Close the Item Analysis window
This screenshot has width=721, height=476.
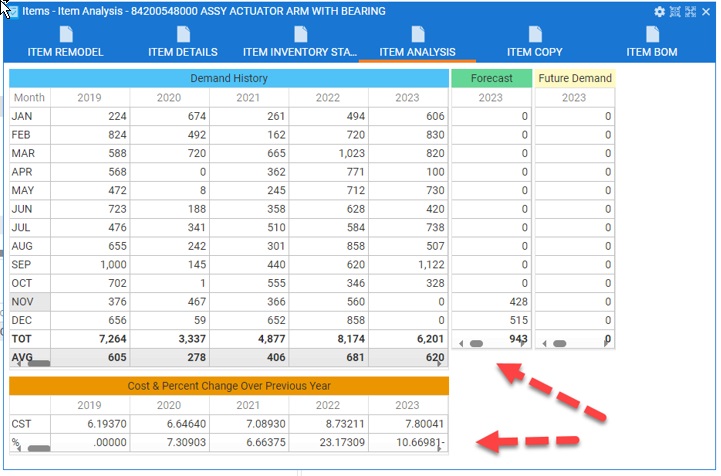point(706,11)
